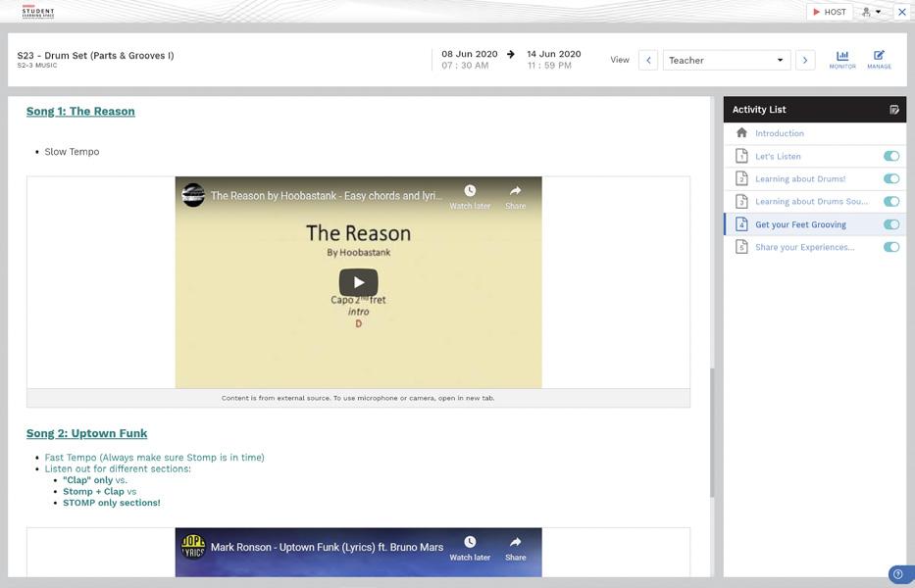Viewport: 915px width, 588px height.
Task: Close the lesson with the X icon
Action: (901, 12)
